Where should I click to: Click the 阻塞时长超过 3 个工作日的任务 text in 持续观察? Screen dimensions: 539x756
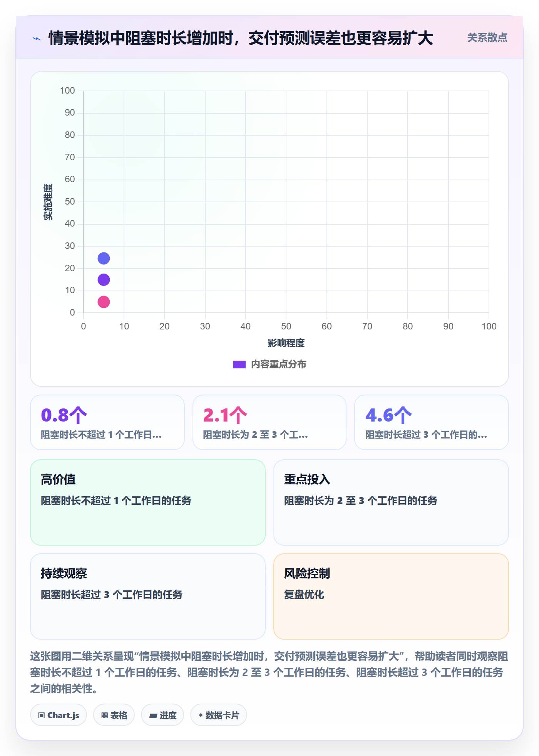pyautogui.click(x=112, y=595)
